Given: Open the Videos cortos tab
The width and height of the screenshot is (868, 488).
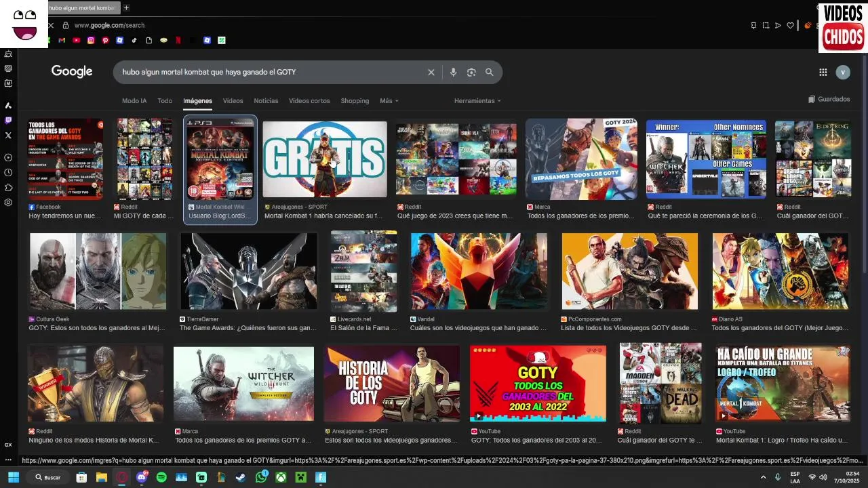Looking at the screenshot, I should [x=309, y=100].
